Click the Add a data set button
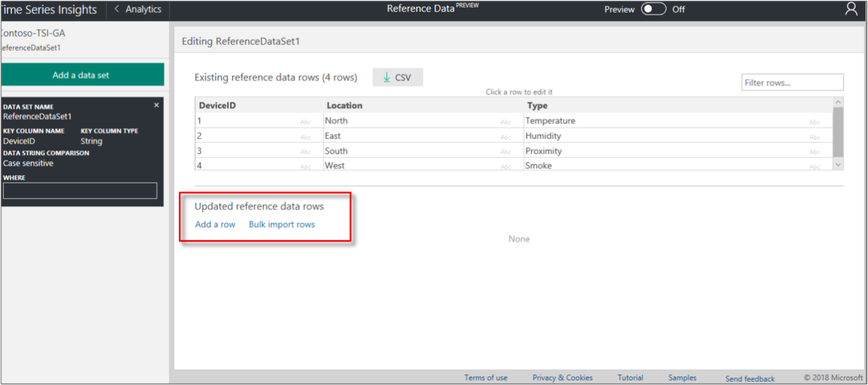The height and width of the screenshot is (385, 868). [82, 74]
